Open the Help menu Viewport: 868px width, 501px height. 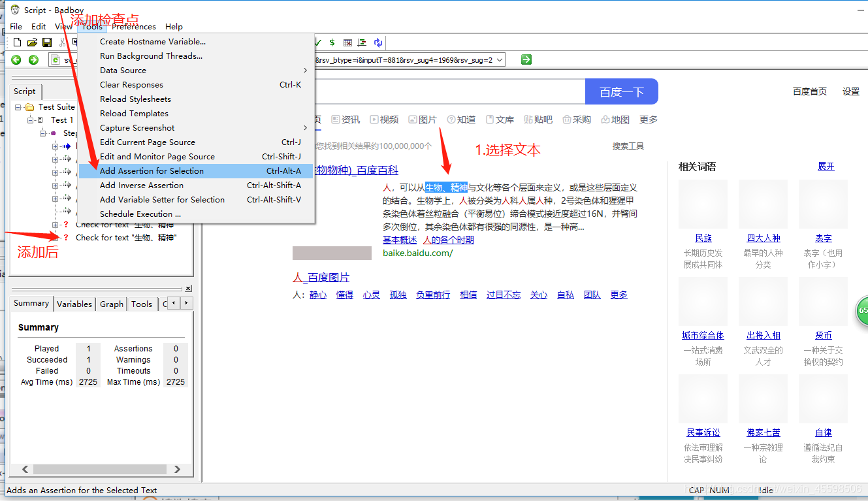coord(174,27)
